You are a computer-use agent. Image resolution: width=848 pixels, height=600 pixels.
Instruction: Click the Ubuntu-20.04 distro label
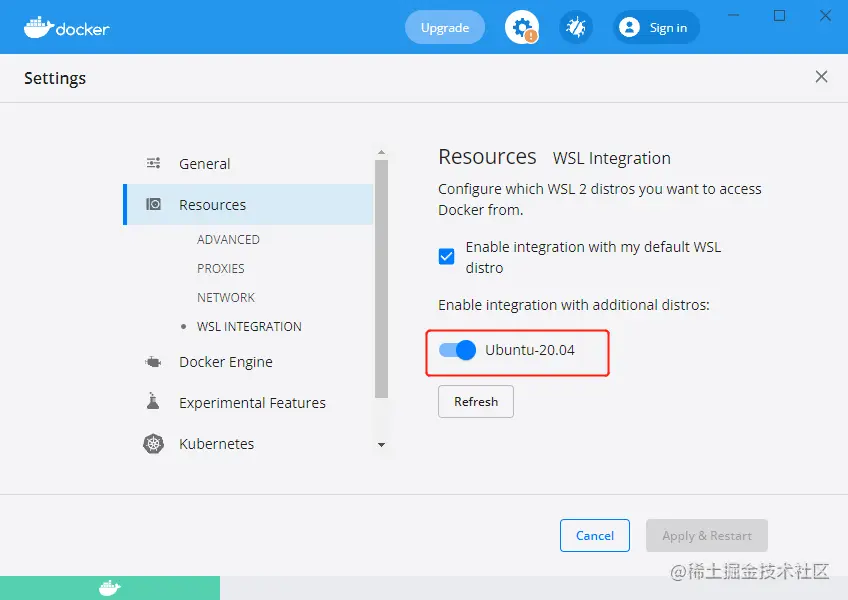coord(530,350)
